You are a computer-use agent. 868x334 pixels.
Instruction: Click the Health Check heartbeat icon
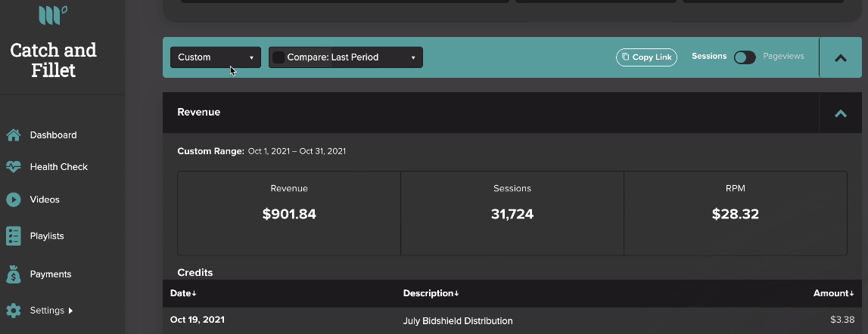[14, 166]
